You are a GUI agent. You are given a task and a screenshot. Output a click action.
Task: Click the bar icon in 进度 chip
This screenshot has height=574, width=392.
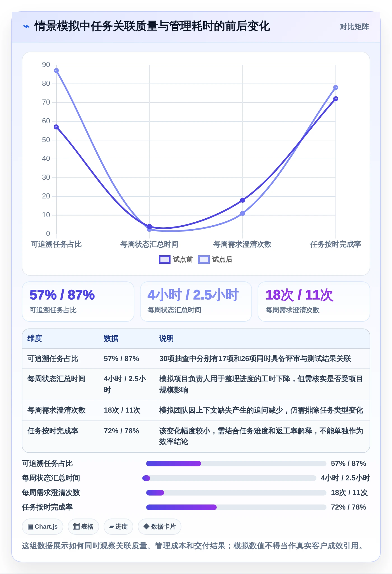click(111, 527)
